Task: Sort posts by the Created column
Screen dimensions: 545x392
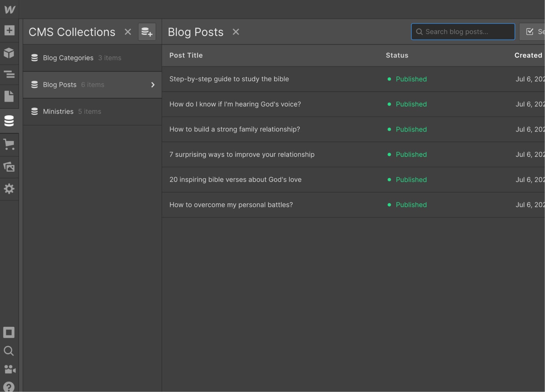Action: pos(528,55)
